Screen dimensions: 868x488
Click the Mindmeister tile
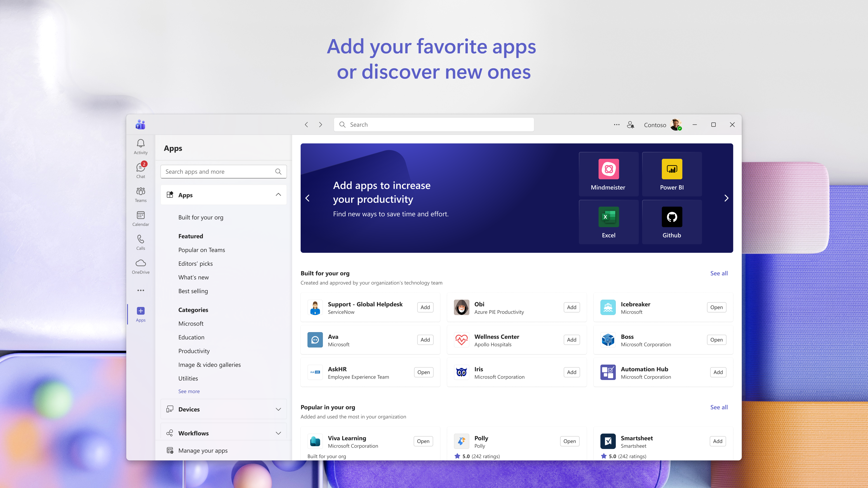pos(609,174)
